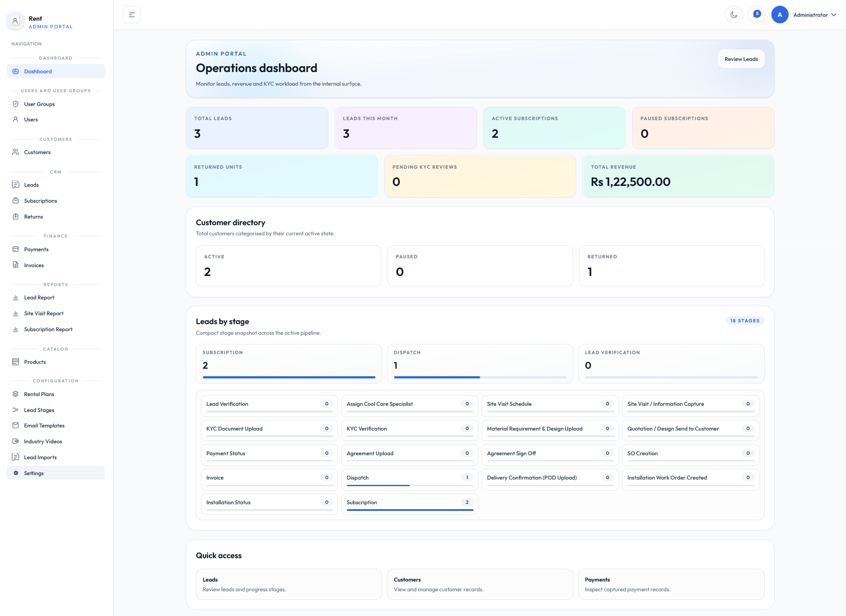The image size is (846, 616).
Task: Click the Products list icon
Action: (x=15, y=362)
